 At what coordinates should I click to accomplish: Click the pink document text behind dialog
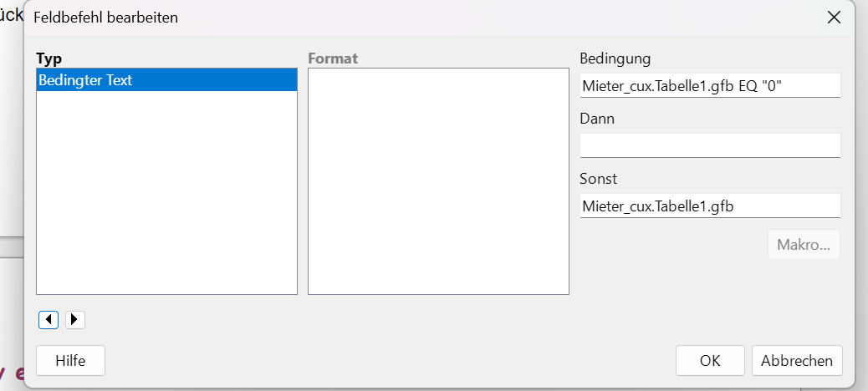[x=12, y=373]
